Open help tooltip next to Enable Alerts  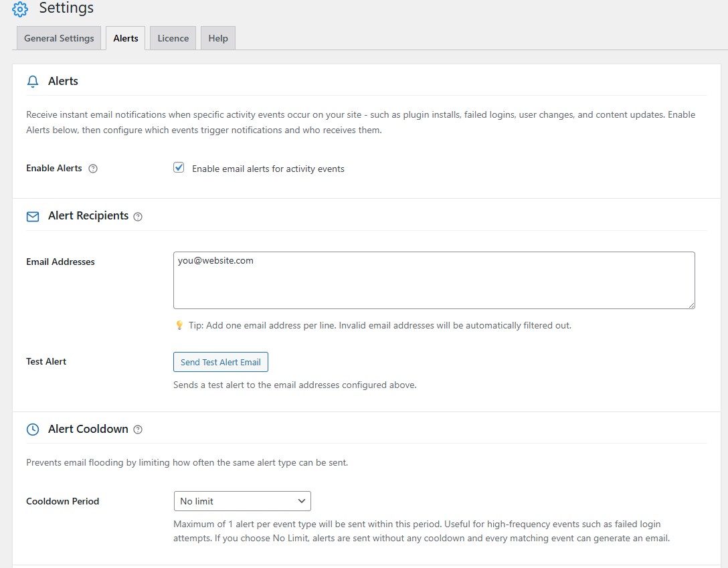point(93,169)
